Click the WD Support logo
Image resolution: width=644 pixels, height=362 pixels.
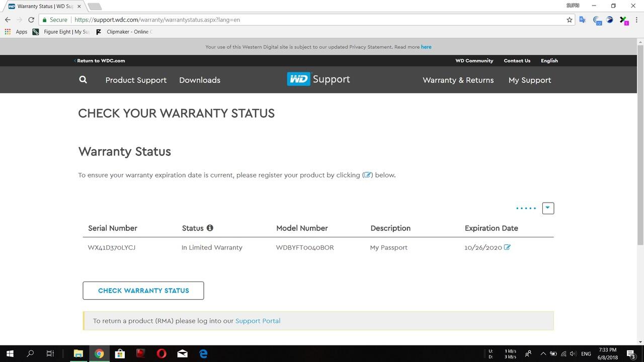318,79
